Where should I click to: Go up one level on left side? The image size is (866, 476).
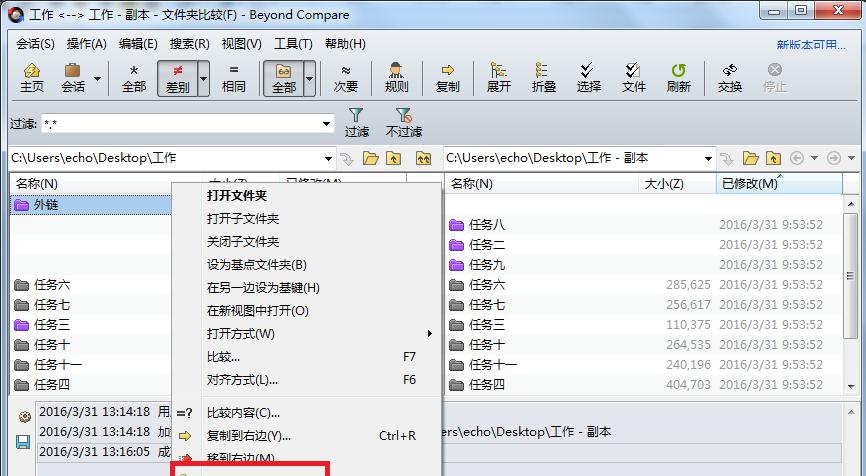(x=393, y=159)
